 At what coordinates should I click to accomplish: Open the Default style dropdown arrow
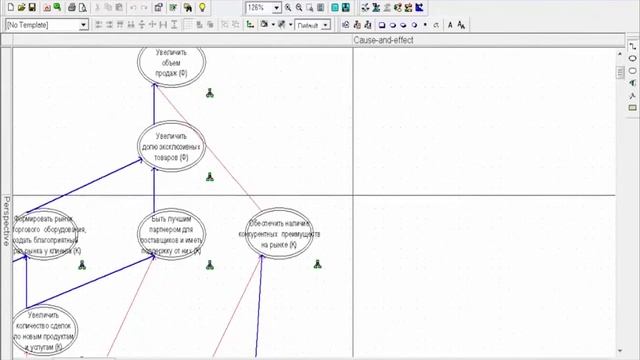click(325, 25)
